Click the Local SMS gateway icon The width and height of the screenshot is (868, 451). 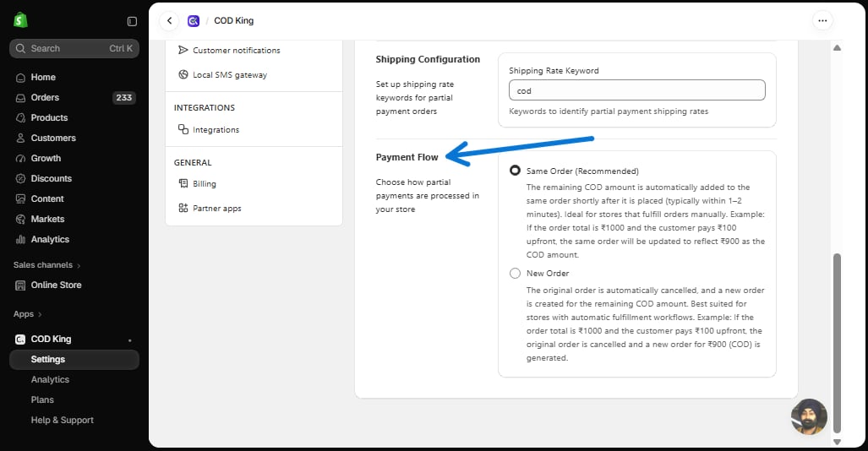(x=183, y=74)
